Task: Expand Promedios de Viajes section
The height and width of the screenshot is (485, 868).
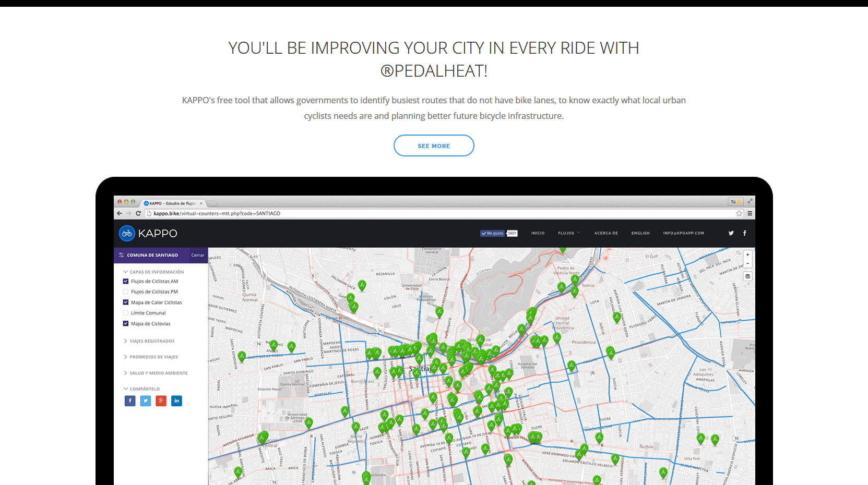Action: pos(151,357)
